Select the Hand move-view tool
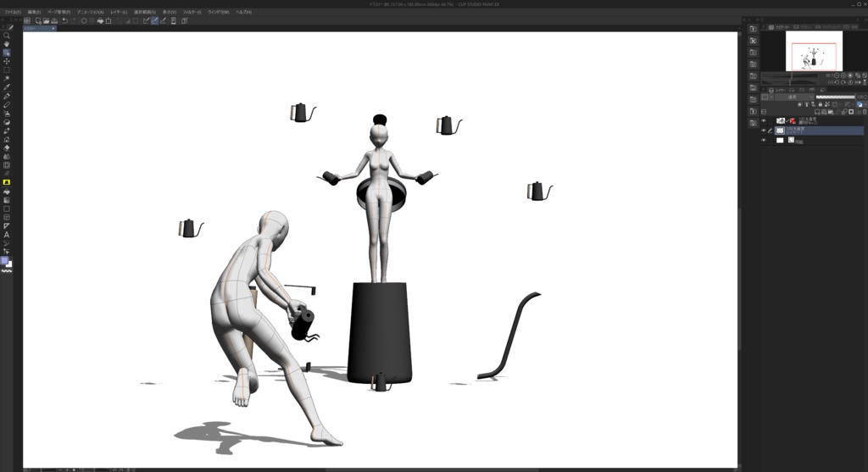This screenshot has height=472, width=868. 7,44
